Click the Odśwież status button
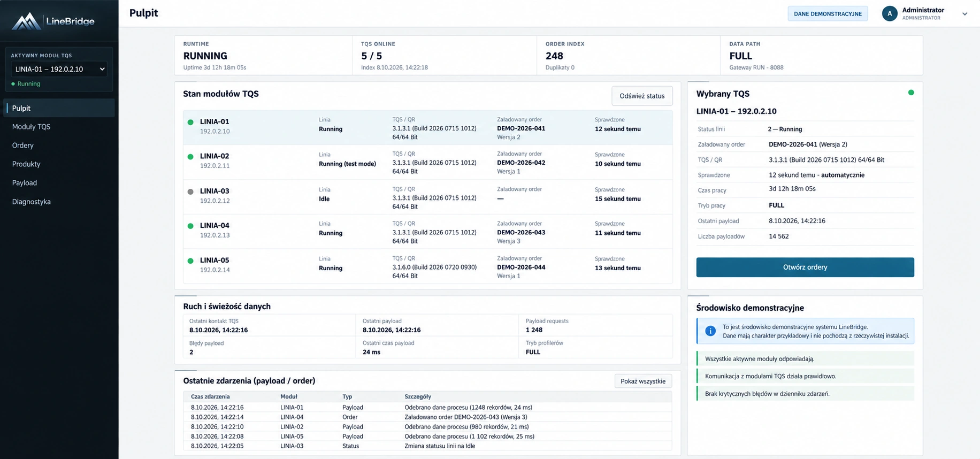 pyautogui.click(x=642, y=96)
